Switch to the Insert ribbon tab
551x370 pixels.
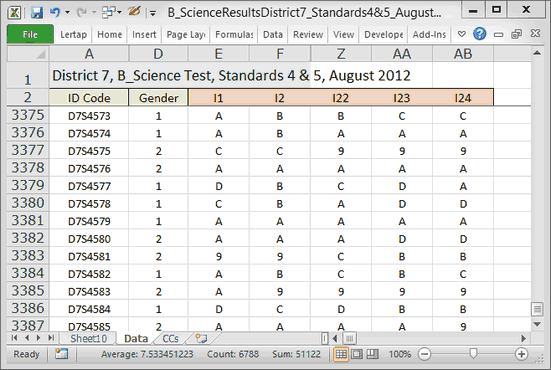pos(144,34)
